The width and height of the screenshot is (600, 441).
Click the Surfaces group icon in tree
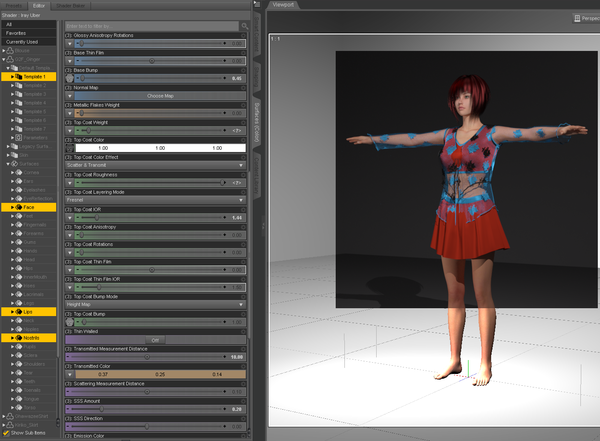pyautogui.click(x=15, y=164)
